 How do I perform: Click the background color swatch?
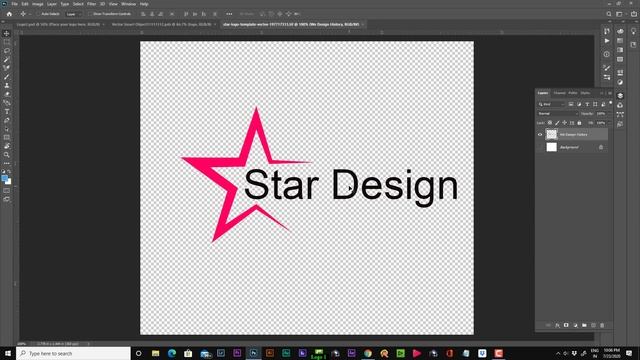(9, 182)
